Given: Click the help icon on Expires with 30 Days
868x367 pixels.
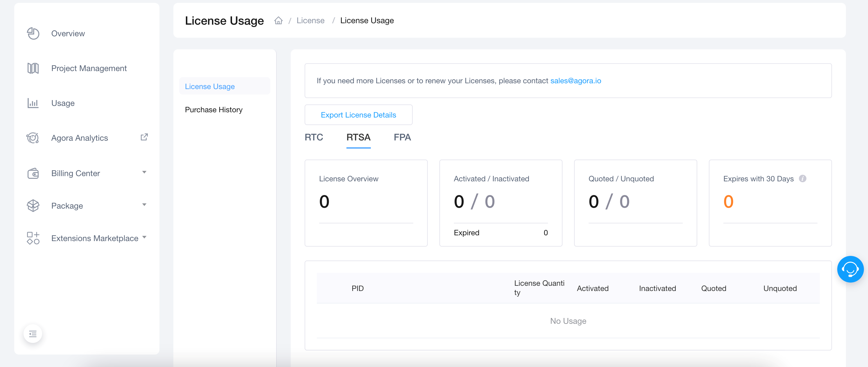Looking at the screenshot, I should click(803, 178).
